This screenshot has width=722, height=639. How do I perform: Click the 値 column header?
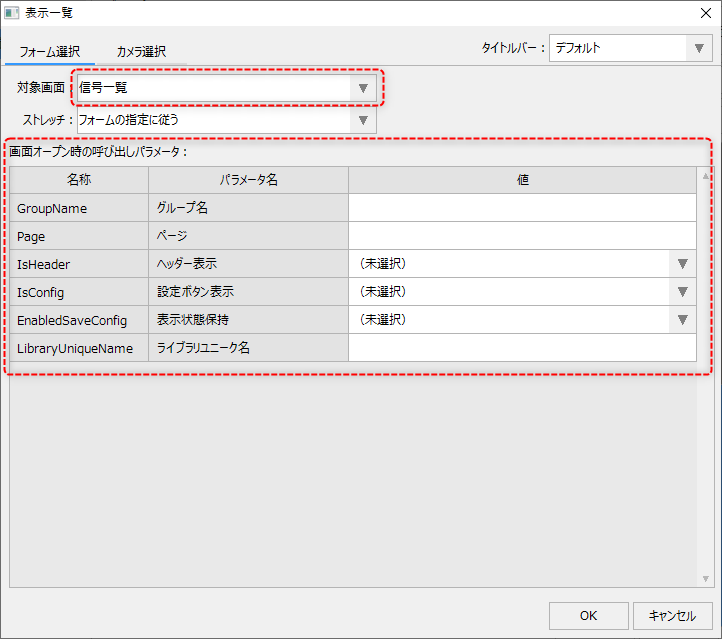coord(521,180)
